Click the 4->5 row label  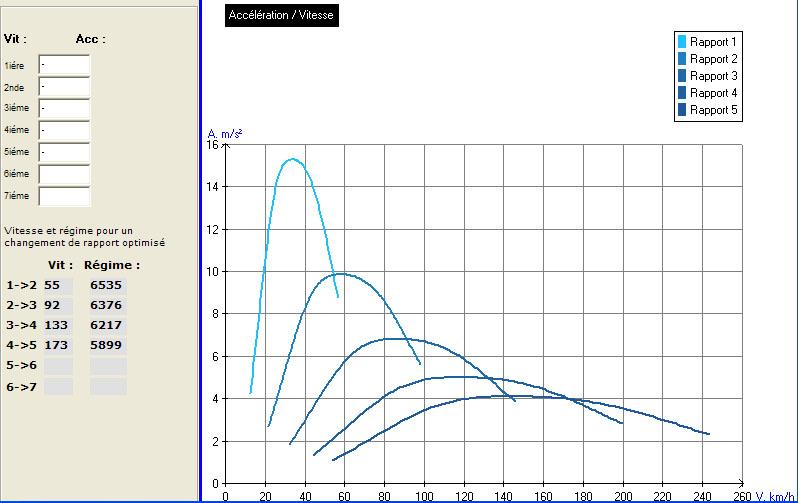point(21,345)
